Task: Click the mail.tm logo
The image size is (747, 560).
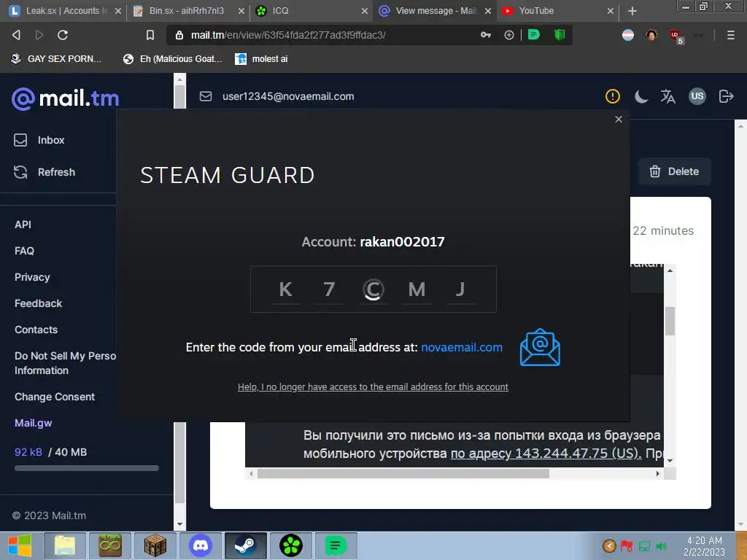Action: click(65, 98)
